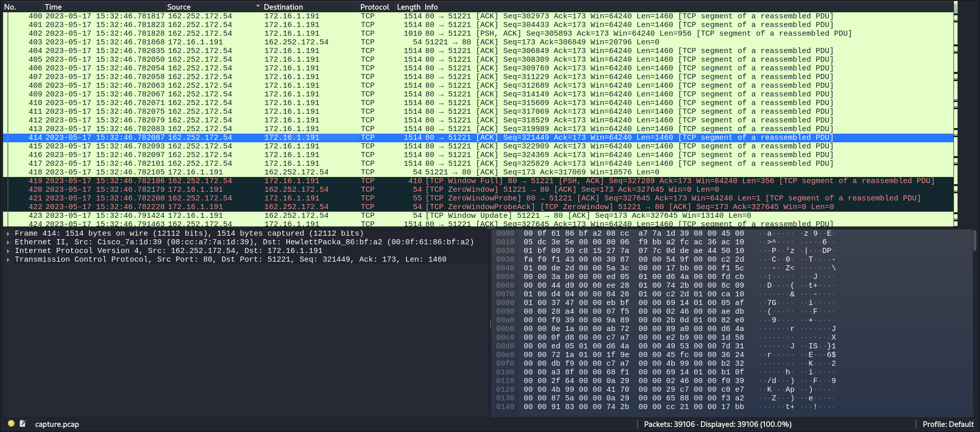Click the hex pane vertical scrollbar
The height and width of the screenshot is (432, 980).
[x=974, y=322]
